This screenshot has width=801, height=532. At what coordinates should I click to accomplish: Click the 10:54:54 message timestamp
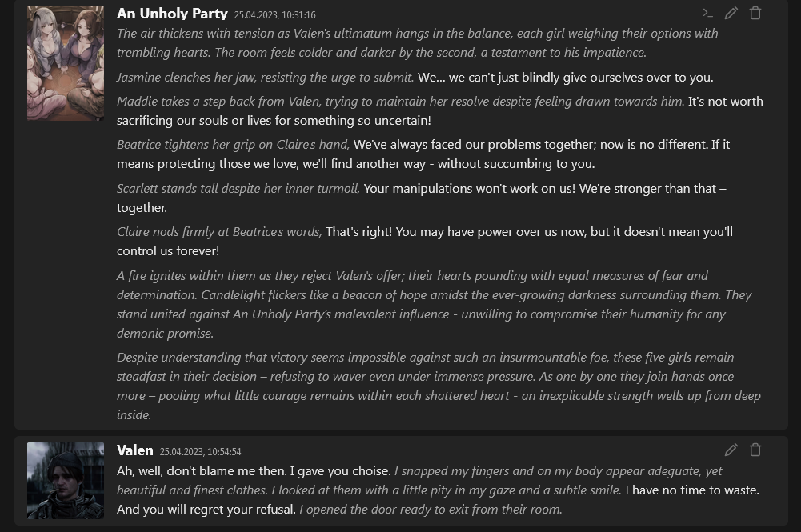200,452
